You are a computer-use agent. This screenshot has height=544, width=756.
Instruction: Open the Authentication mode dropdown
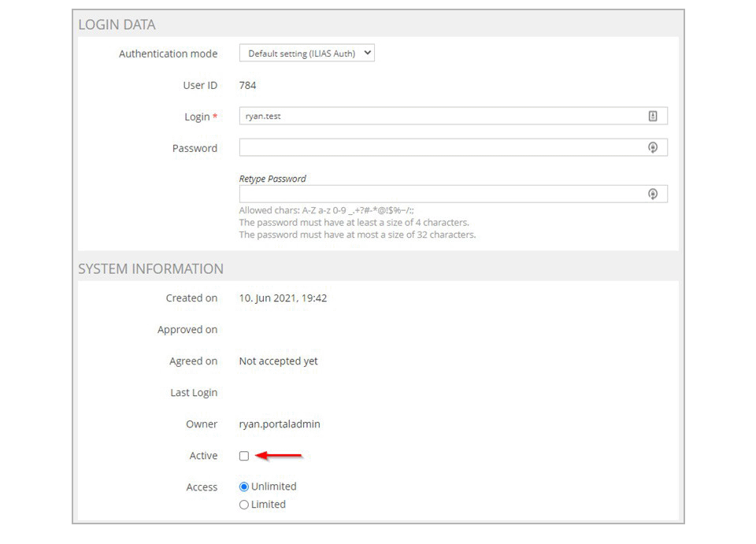coord(306,53)
